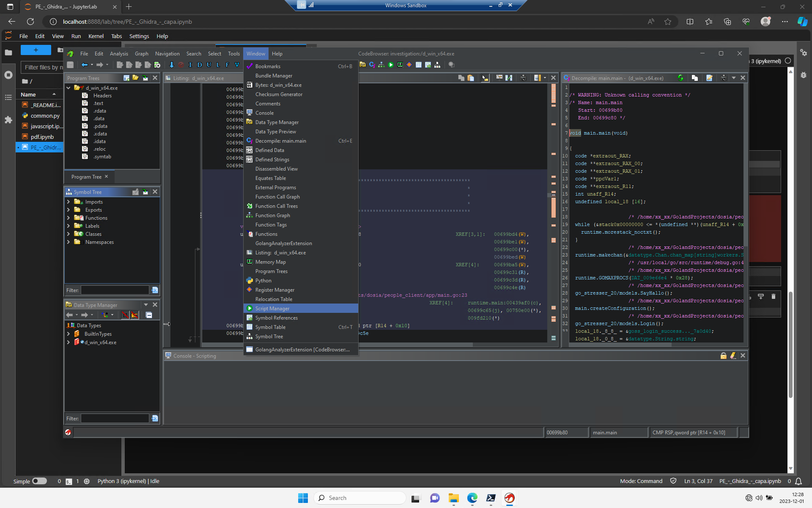
Task: Toggle the Simple mode switch in status bar
Action: pyautogui.click(x=40, y=481)
